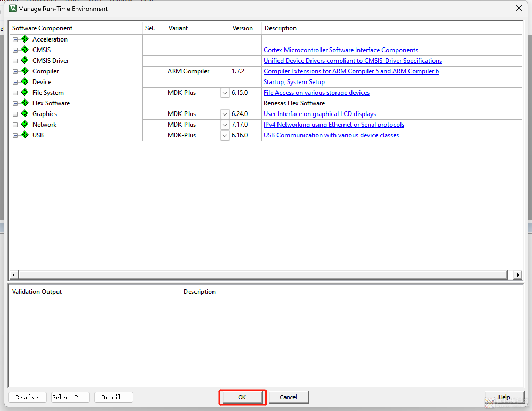Click the Select P... button
The width and height of the screenshot is (532, 411).
(x=70, y=397)
